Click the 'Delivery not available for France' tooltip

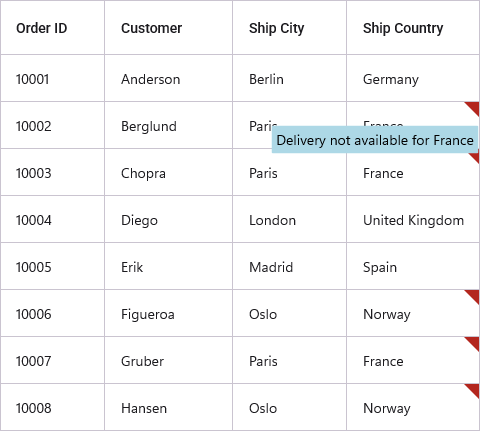pos(375,140)
